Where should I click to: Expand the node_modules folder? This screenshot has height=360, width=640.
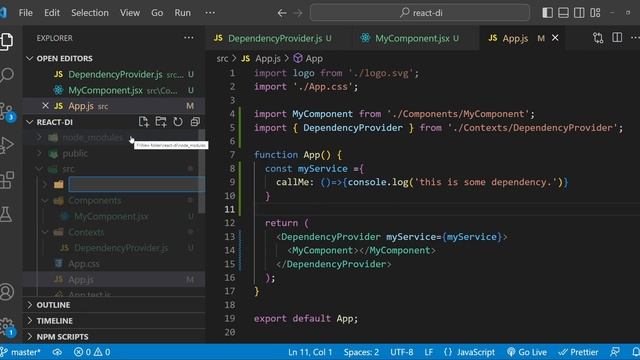[93, 138]
